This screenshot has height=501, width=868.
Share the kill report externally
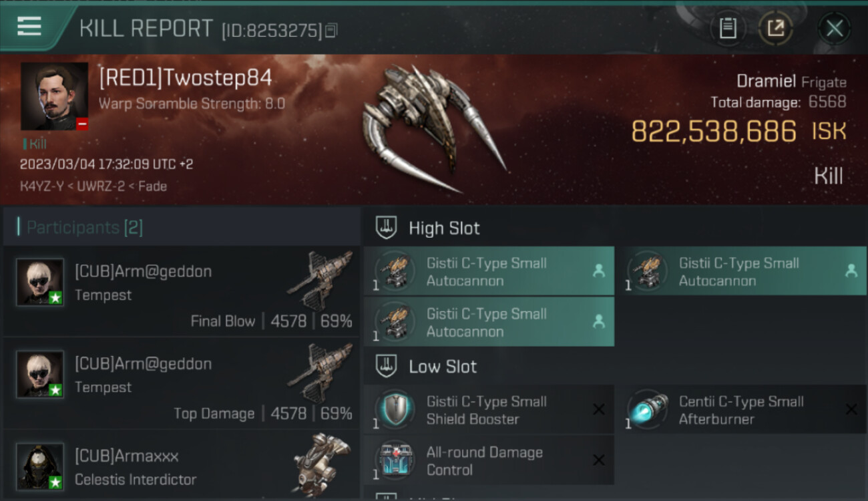pyautogui.click(x=775, y=28)
